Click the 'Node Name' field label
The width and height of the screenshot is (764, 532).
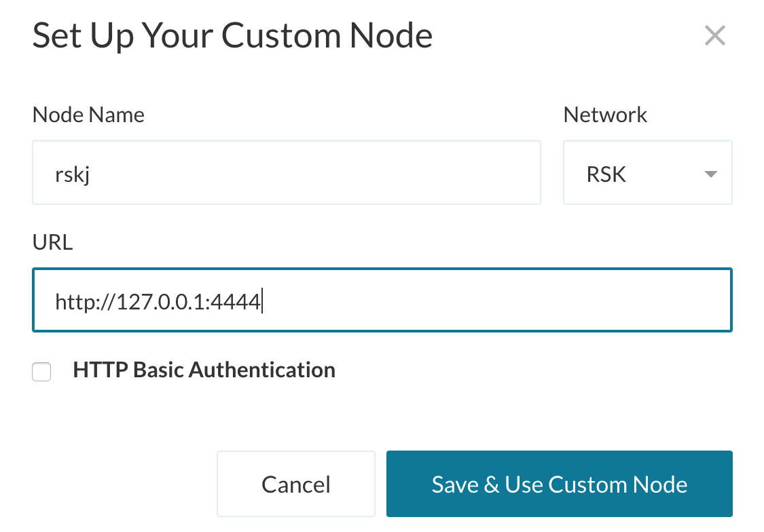[88, 115]
